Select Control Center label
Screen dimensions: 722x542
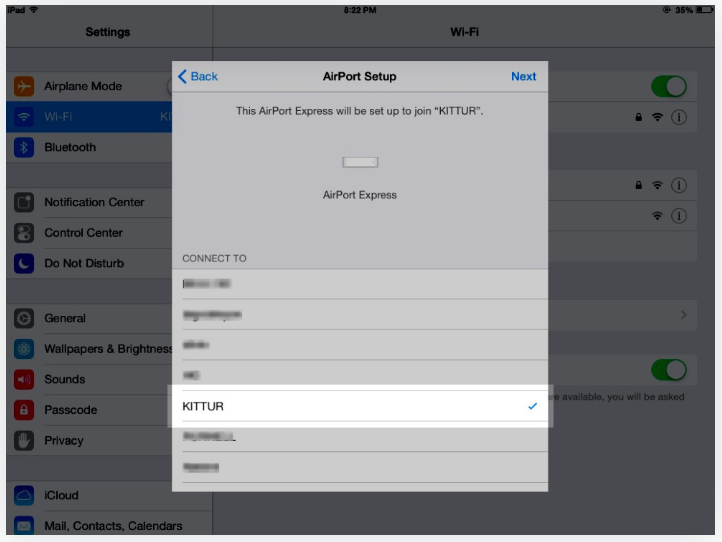83,233
